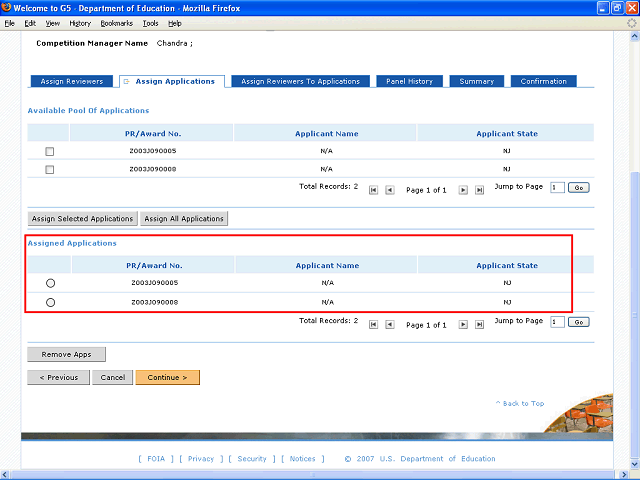Check the box for available application Z003J090008
This screenshot has width=640, height=480.
pyautogui.click(x=50, y=170)
